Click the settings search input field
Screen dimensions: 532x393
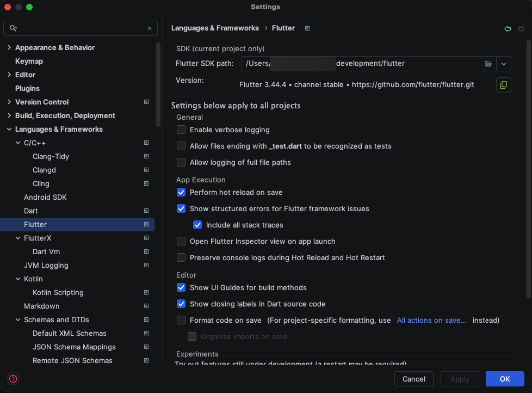(81, 28)
